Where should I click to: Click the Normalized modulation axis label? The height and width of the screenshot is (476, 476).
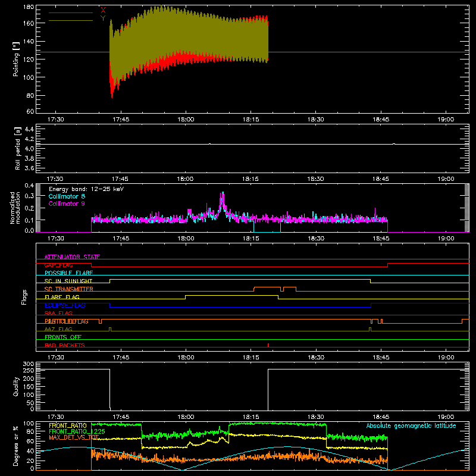[15, 208]
